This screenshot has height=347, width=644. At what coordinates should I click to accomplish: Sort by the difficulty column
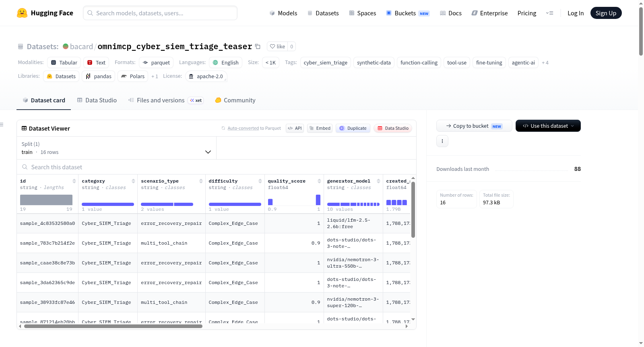point(260,181)
